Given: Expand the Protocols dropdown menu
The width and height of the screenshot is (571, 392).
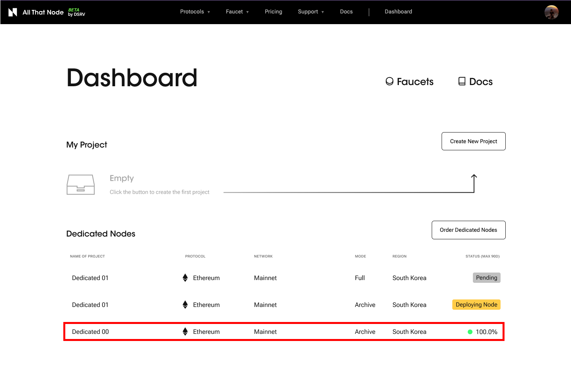Looking at the screenshot, I should [x=195, y=12].
